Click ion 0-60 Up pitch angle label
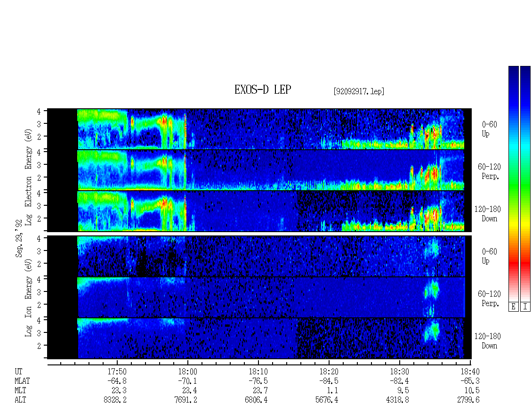 [x=489, y=256]
